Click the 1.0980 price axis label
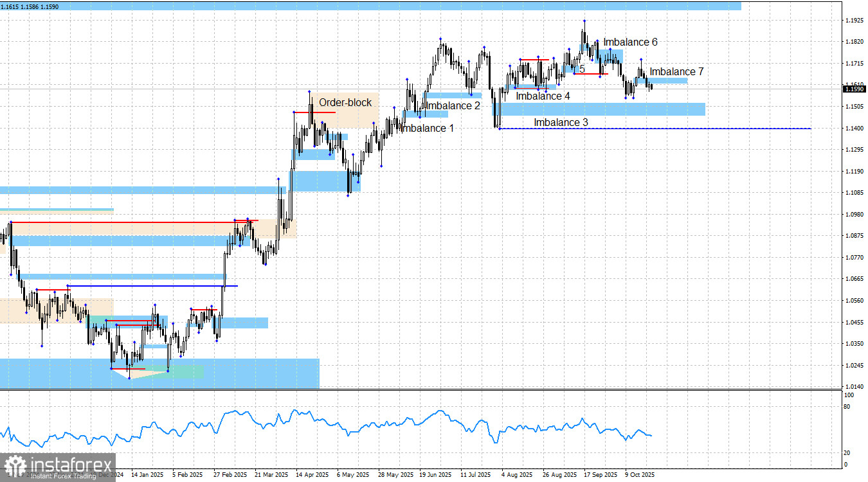The image size is (868, 482). 853,215
